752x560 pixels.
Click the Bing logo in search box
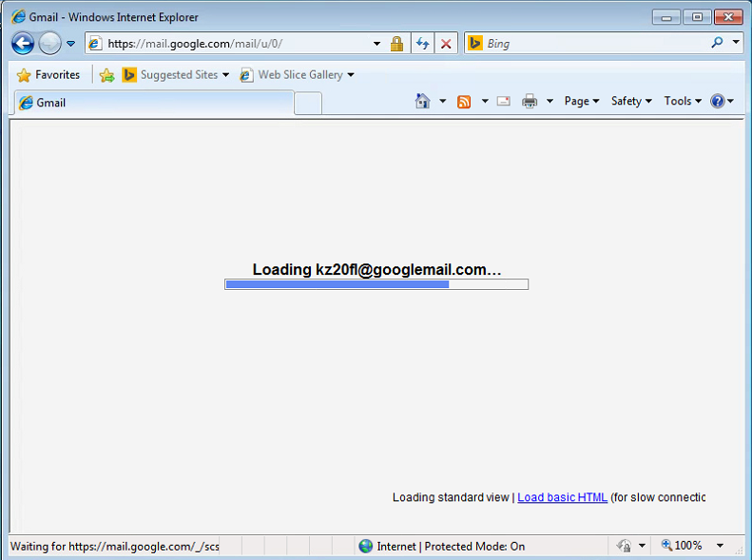[474, 43]
